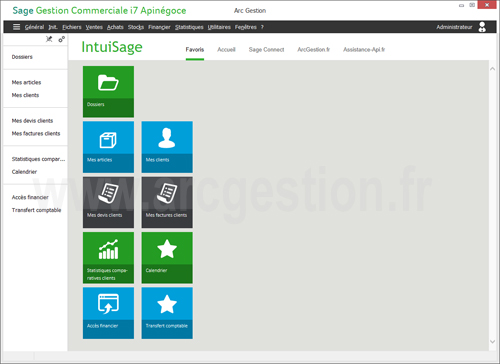
Task: Click Mes devis clients sidebar link
Action: (32, 121)
